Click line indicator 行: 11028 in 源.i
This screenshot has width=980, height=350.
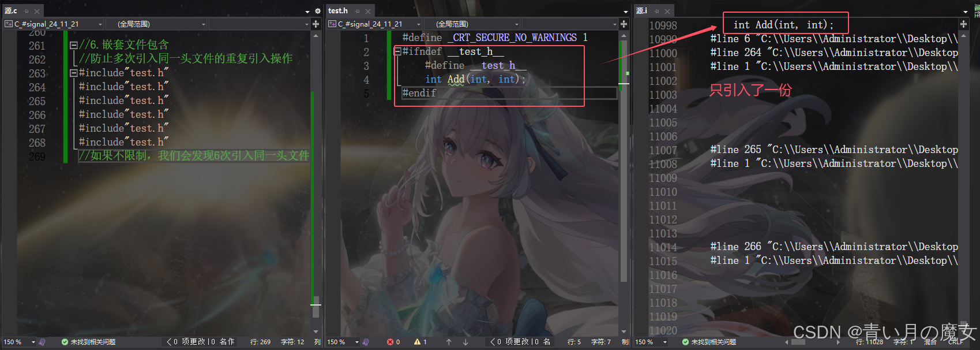pyautogui.click(x=869, y=342)
